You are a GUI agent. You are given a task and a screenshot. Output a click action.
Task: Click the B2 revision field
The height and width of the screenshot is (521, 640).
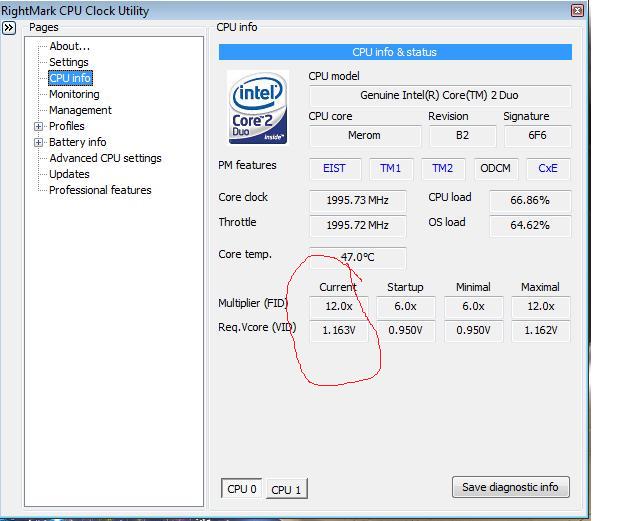[x=462, y=136]
